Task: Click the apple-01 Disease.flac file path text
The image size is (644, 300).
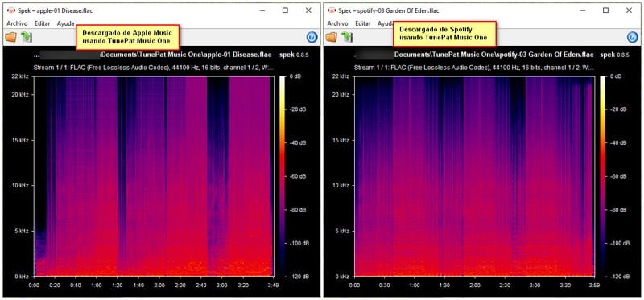Action: (x=152, y=54)
